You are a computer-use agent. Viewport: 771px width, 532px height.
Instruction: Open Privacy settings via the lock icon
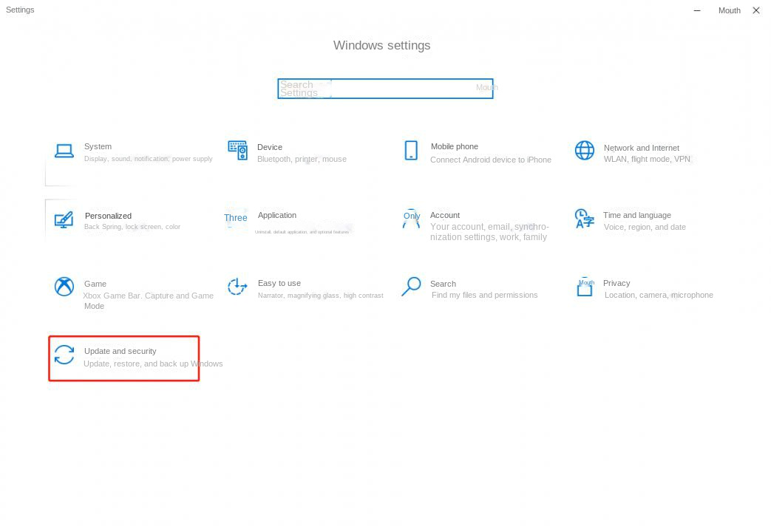584,287
